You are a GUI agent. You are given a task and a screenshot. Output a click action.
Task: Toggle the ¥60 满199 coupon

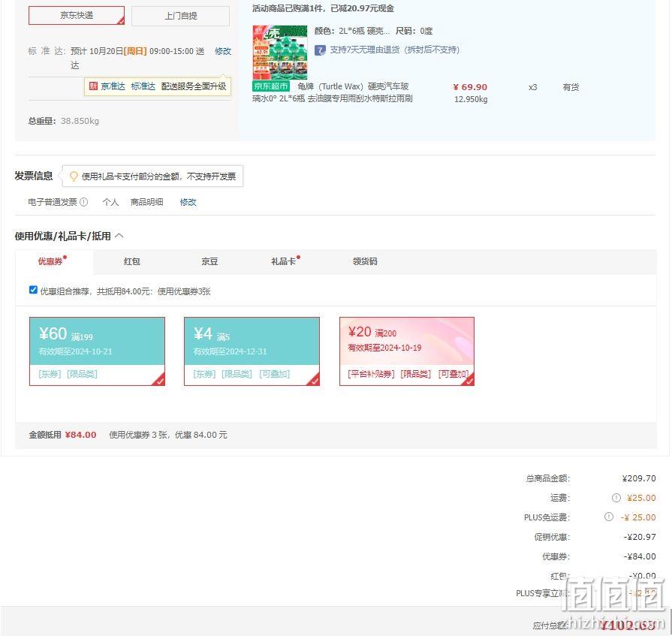pyautogui.click(x=98, y=351)
